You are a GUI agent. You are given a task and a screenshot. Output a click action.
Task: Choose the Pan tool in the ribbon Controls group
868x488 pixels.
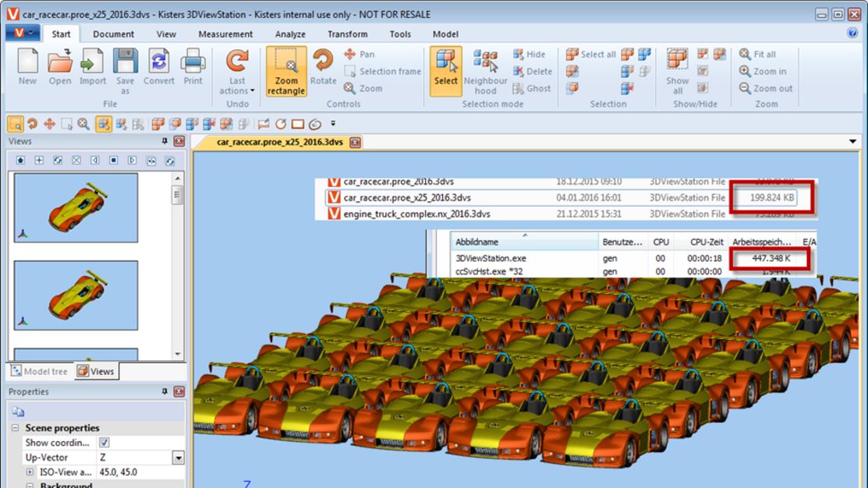pyautogui.click(x=360, y=55)
